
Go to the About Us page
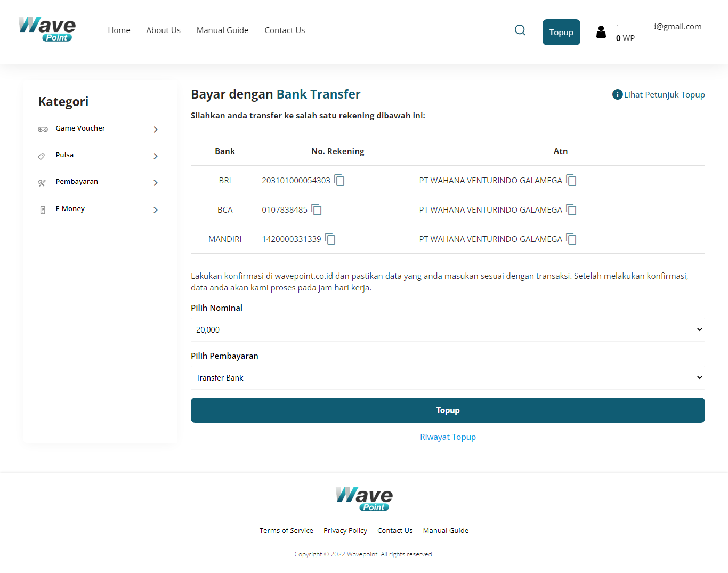tap(163, 30)
